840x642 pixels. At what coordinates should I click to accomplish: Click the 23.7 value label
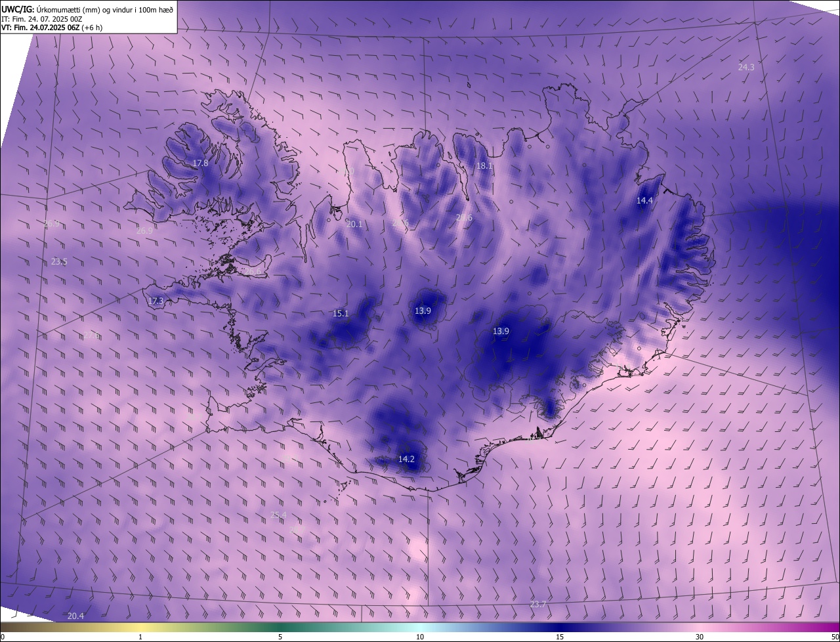pyautogui.click(x=537, y=604)
